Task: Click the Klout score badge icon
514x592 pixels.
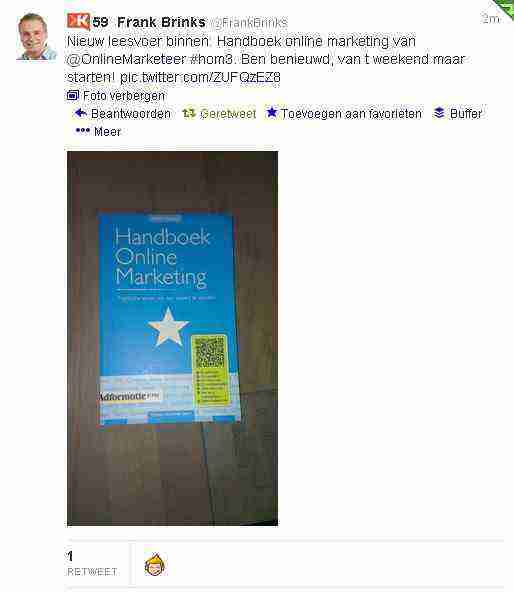Action: [79, 21]
